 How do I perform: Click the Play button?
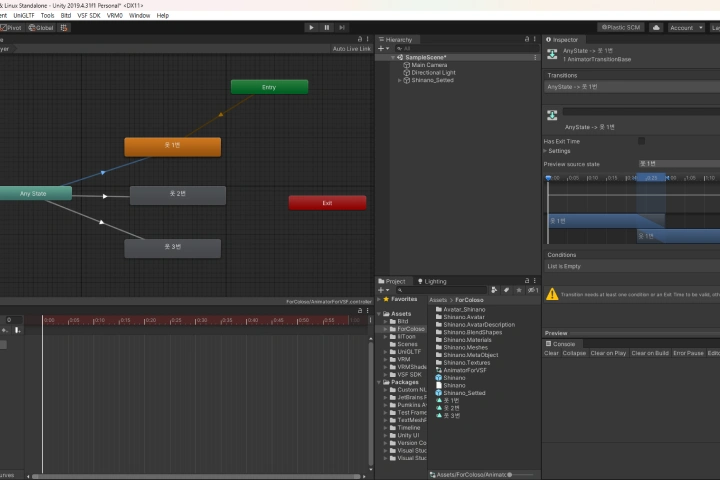pos(311,28)
